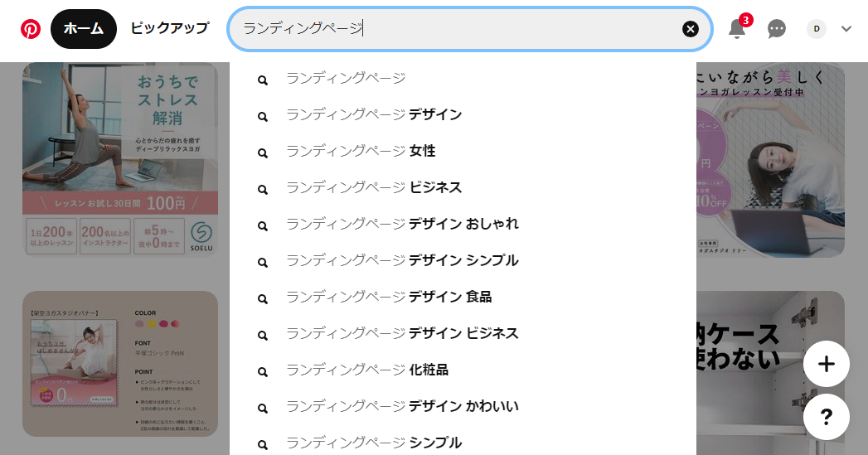This screenshot has height=455, width=868.
Task: Click the Pinterest logo icon
Action: 31,29
